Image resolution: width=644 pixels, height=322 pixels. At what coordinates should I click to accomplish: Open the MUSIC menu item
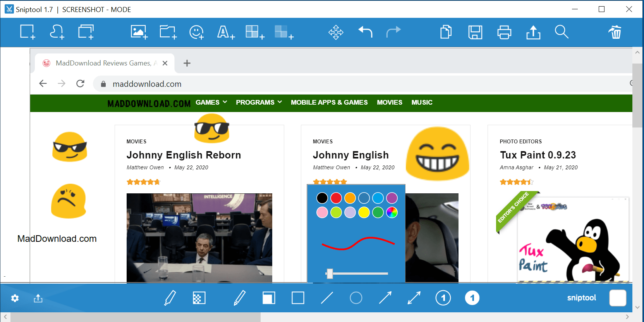coord(422,102)
